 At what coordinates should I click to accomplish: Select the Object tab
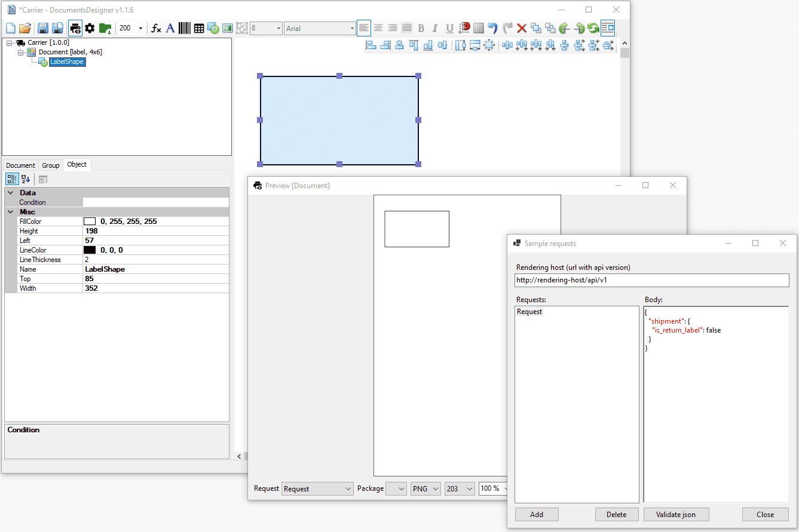[x=77, y=165]
